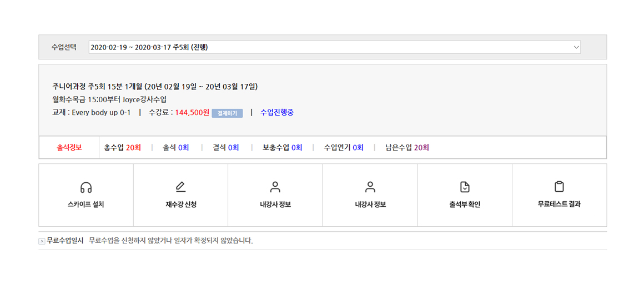
Task: Click the 남은수업 20회 count
Action: [x=407, y=148]
